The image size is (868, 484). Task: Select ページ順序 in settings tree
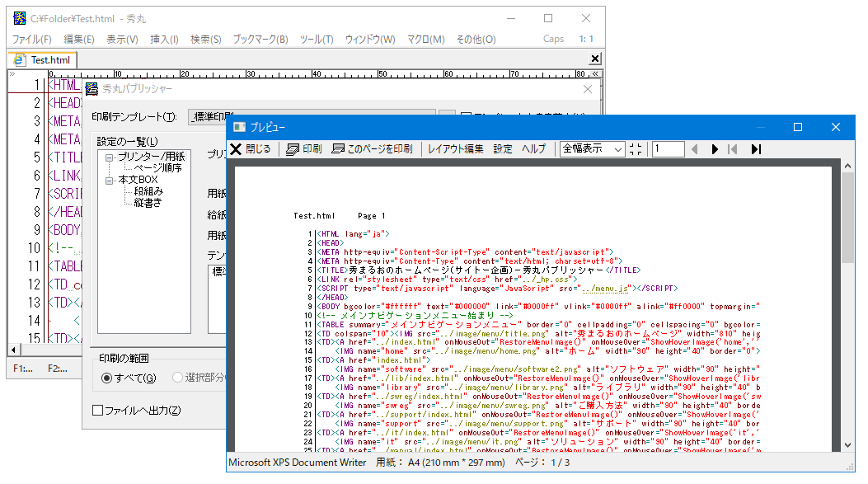point(157,168)
